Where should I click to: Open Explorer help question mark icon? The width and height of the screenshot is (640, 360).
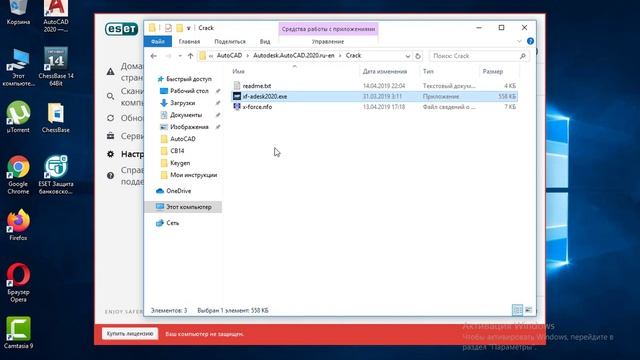point(530,41)
